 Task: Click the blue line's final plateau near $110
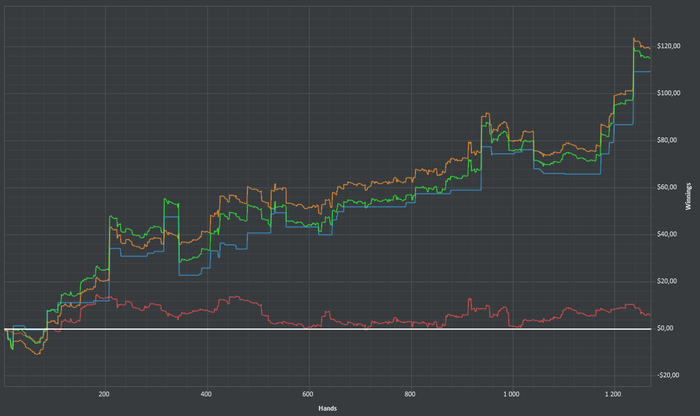(642, 71)
